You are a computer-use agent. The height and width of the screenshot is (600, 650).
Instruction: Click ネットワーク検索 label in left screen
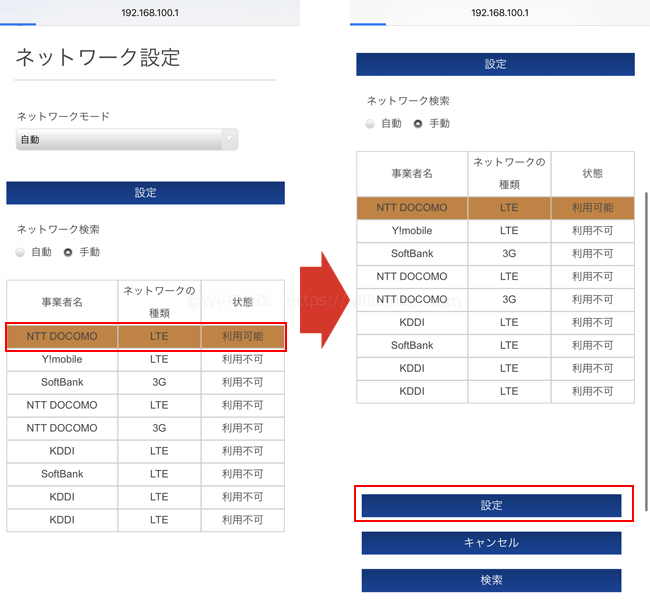coord(58,229)
